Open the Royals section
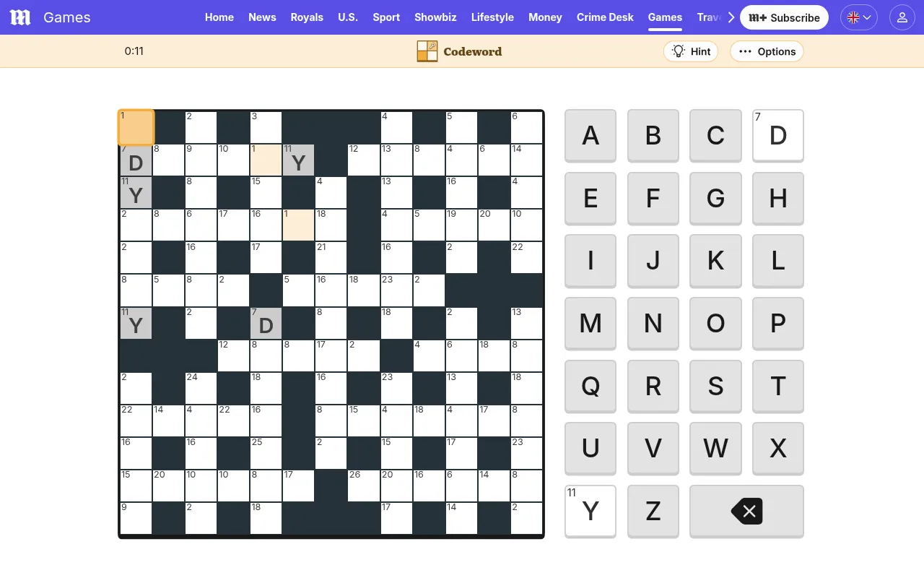Viewport: 924px width, 578px height. (x=307, y=17)
